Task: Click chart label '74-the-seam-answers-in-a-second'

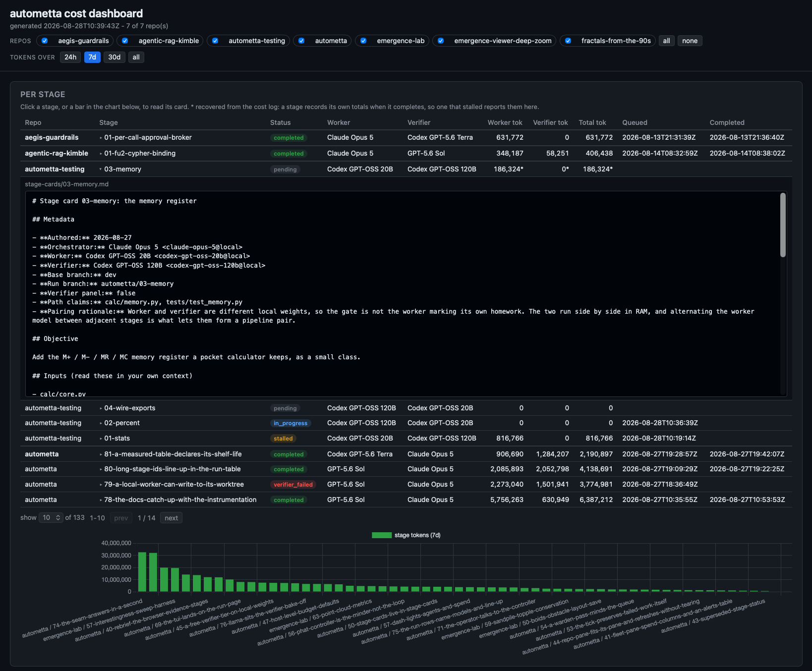Action: 82,618
